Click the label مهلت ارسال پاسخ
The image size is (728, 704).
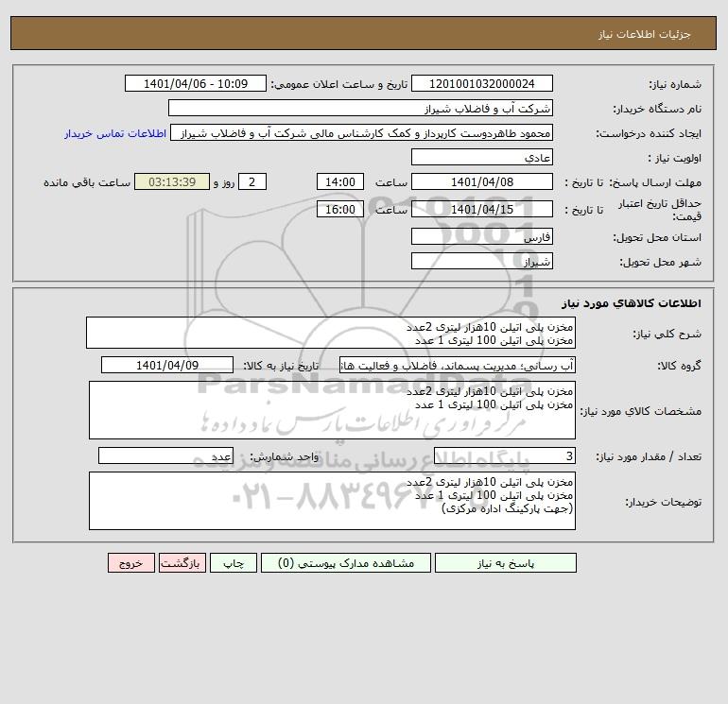pos(655,182)
